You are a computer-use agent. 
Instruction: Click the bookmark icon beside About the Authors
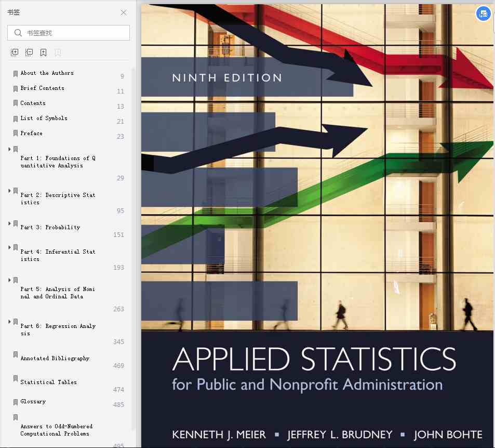[x=16, y=74]
